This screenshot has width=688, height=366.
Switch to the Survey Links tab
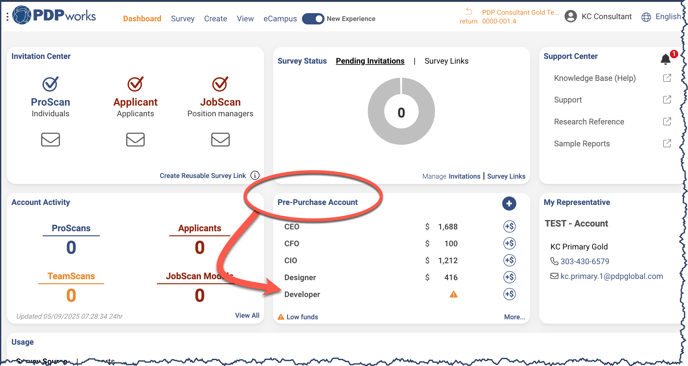[446, 61]
